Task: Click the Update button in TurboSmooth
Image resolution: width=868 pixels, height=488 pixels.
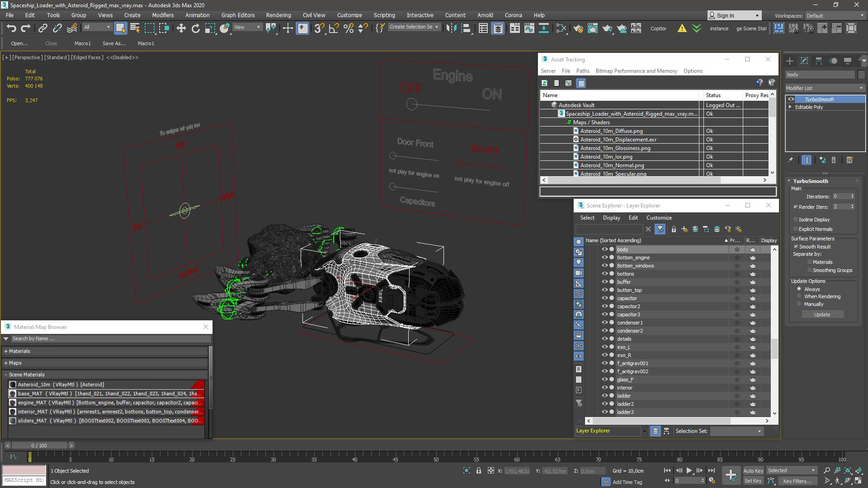Action: 822,314
